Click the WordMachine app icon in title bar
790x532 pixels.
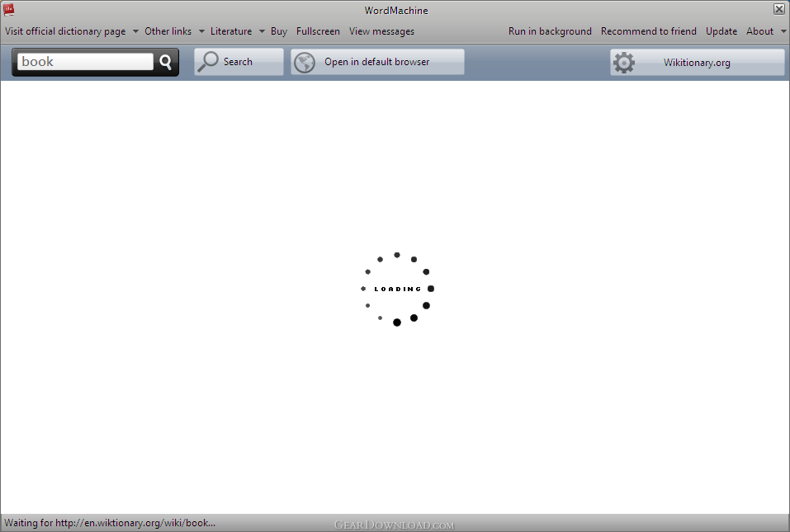[x=8, y=10]
